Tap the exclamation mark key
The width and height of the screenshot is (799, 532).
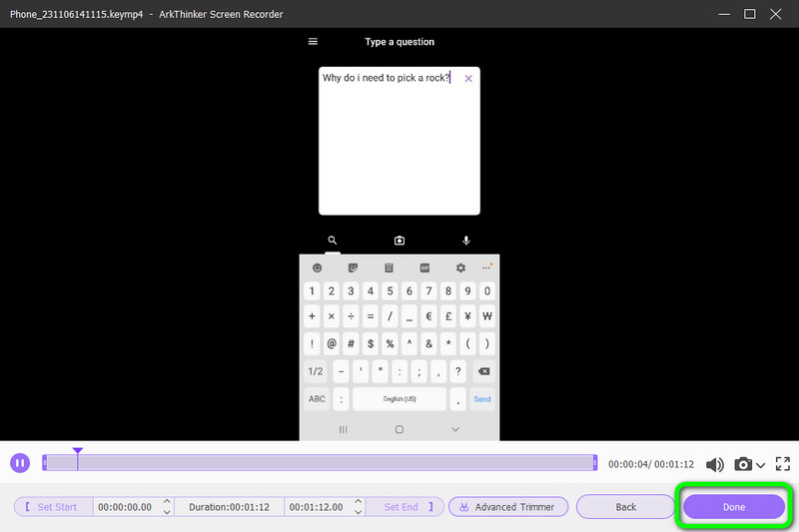(x=312, y=343)
